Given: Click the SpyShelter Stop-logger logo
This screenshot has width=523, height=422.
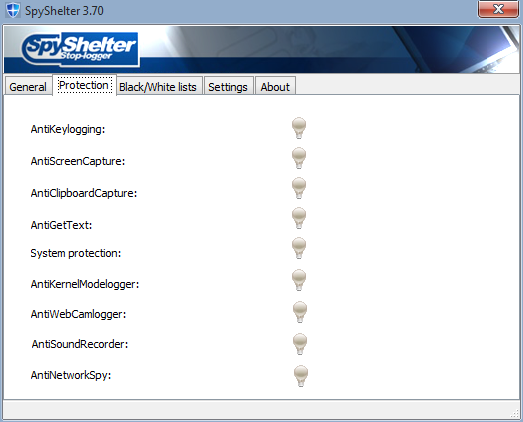Looking at the screenshot, I should click(x=80, y=49).
